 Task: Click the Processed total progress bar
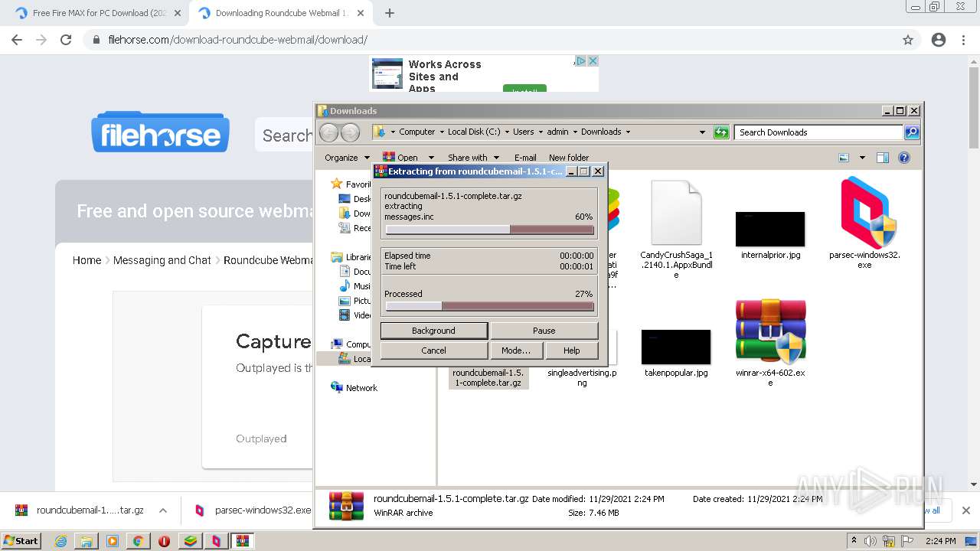coord(489,306)
